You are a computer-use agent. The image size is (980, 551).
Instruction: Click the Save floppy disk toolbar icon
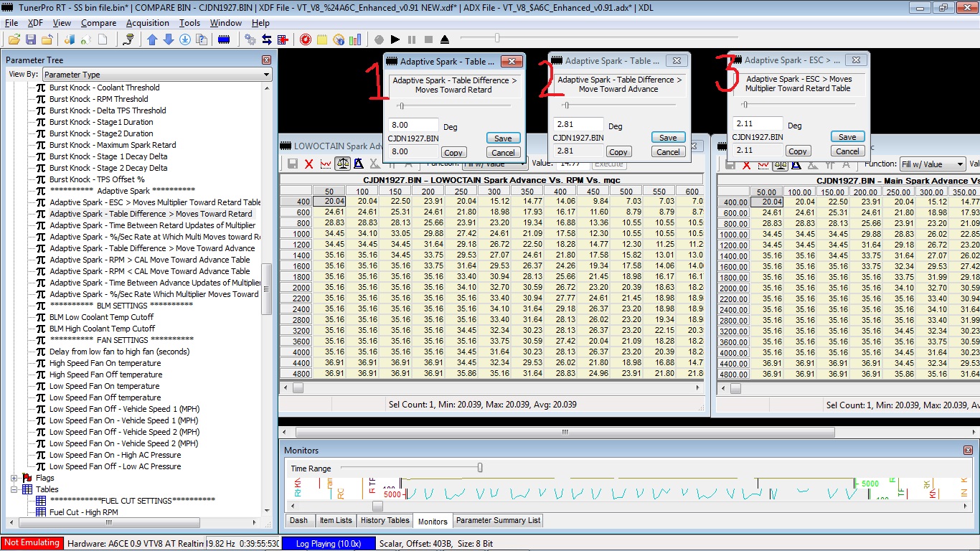[x=31, y=39]
